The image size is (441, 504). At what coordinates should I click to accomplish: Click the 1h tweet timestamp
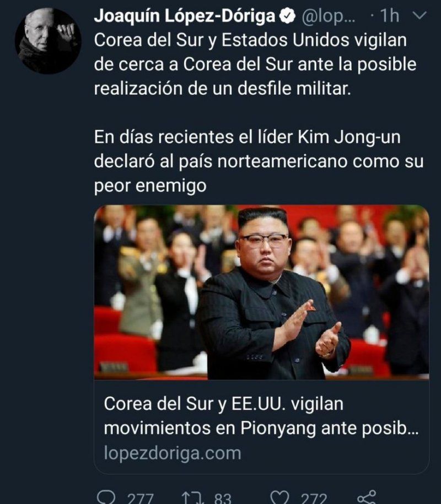[x=389, y=16]
